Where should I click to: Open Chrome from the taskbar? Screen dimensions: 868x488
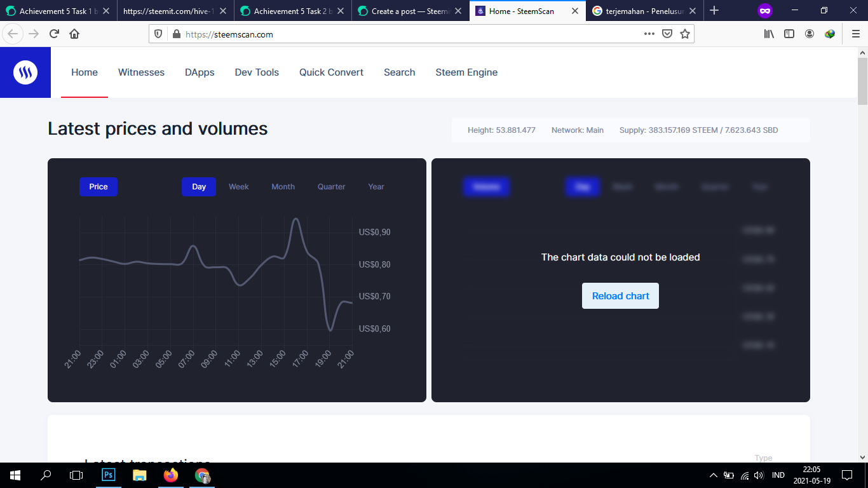pos(202,475)
